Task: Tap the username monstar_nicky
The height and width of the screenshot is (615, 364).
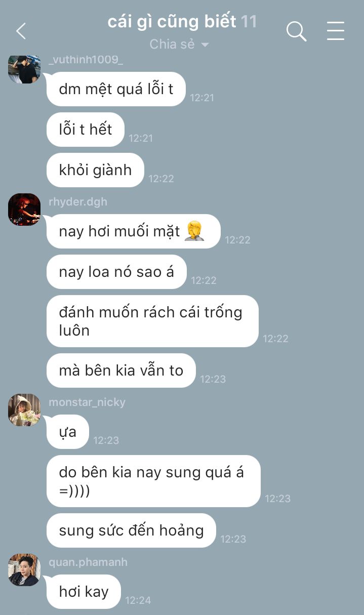Action: [x=87, y=402]
